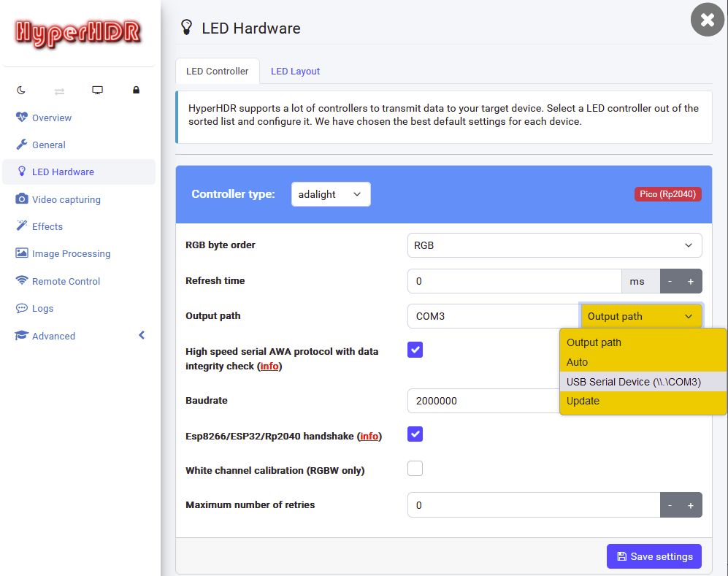Click the HyperHDR logo
The image size is (728, 576).
pos(78,33)
